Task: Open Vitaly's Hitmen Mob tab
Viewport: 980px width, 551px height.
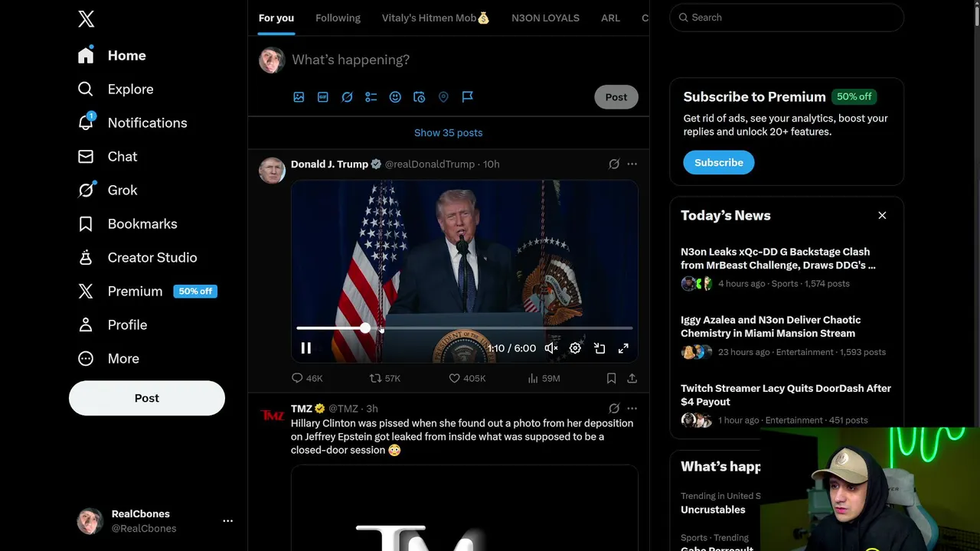Action: [x=436, y=18]
